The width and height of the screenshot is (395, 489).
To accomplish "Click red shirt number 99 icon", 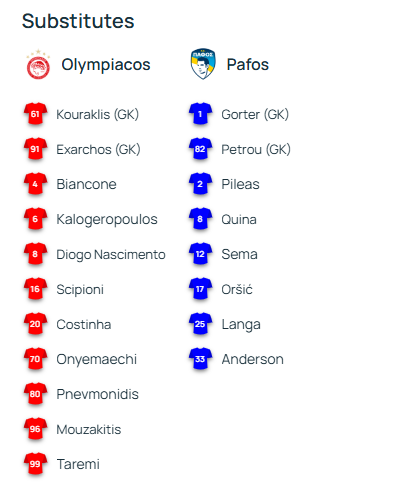I will 35,464.
